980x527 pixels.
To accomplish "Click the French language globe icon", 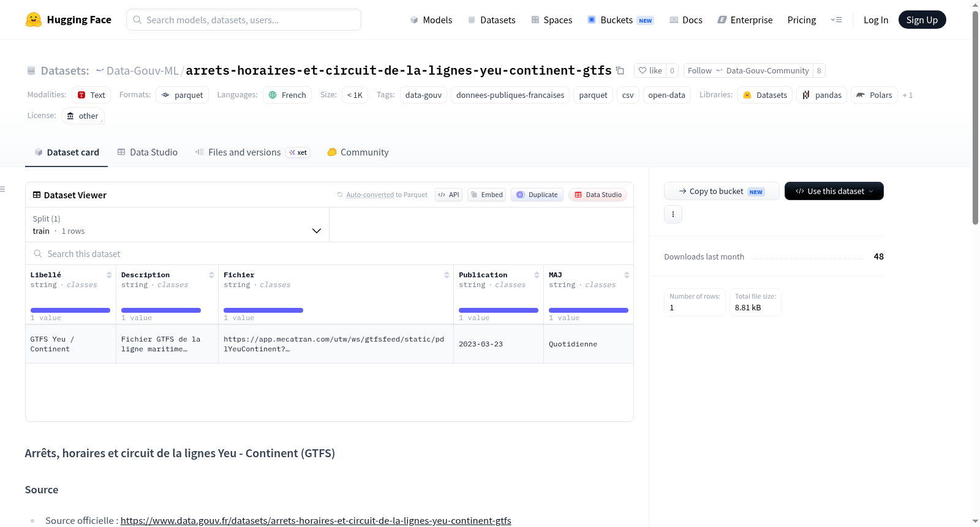I will 273,95.
